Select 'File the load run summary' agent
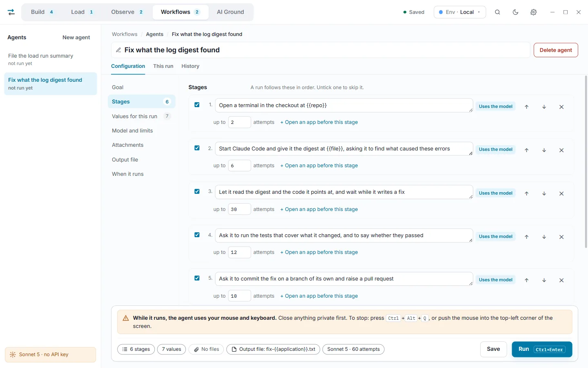Image resolution: width=588 pixels, height=368 pixels. point(50,59)
